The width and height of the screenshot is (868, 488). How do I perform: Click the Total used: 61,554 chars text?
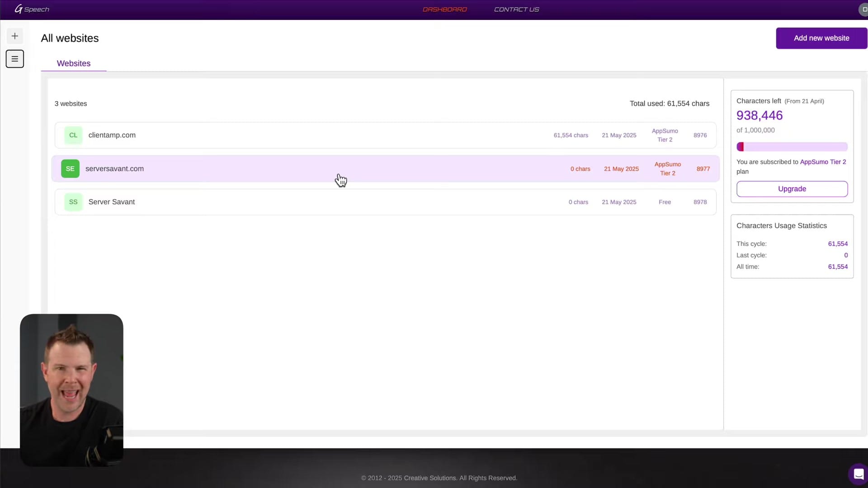click(x=670, y=103)
